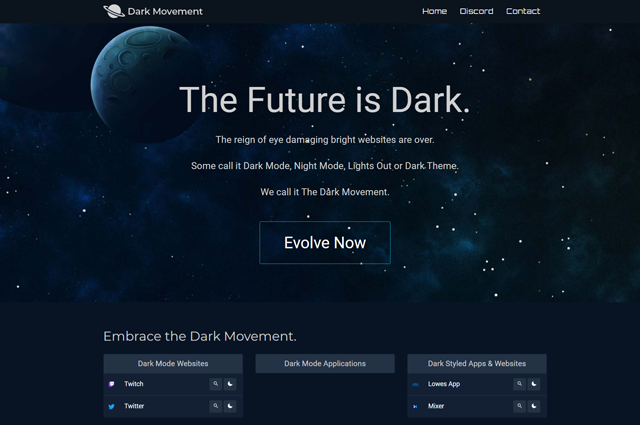Image resolution: width=640 pixels, height=425 pixels.
Task: Toggle the moon icon for Twitch
Action: 230,384
